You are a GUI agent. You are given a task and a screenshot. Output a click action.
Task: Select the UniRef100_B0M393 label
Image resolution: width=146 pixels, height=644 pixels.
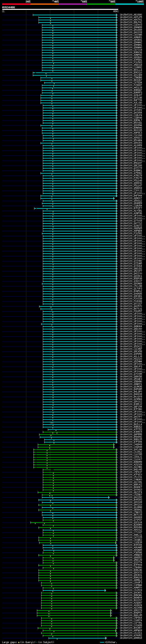[131, 500]
